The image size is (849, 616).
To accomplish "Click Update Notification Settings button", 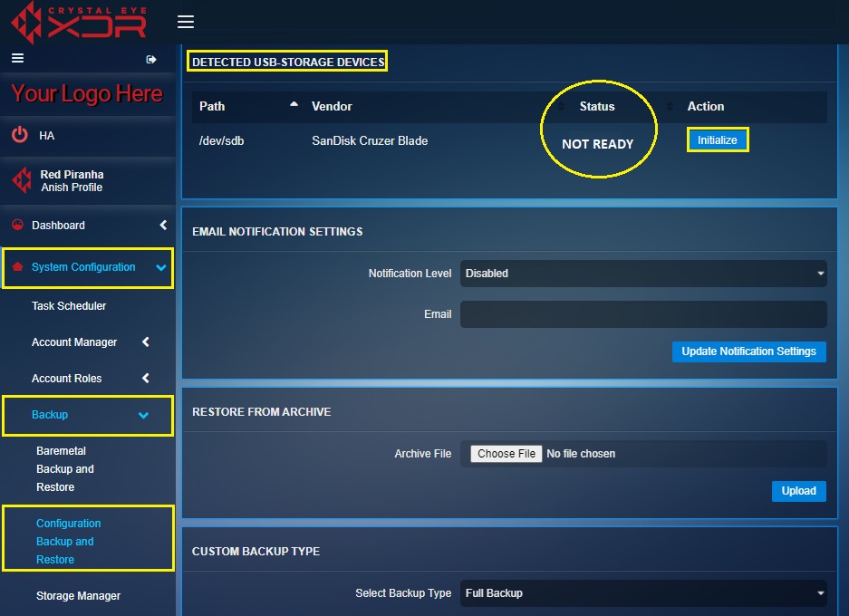I will pos(748,351).
